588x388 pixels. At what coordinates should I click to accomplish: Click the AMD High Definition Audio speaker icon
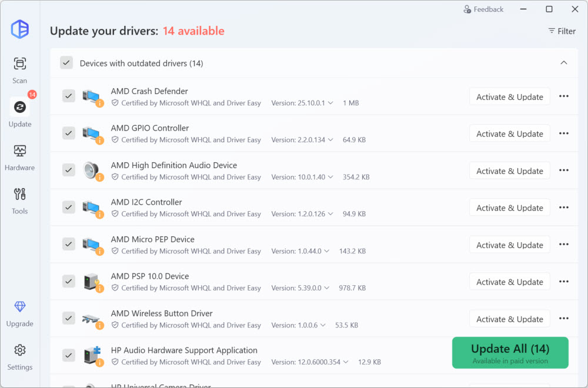pos(92,170)
